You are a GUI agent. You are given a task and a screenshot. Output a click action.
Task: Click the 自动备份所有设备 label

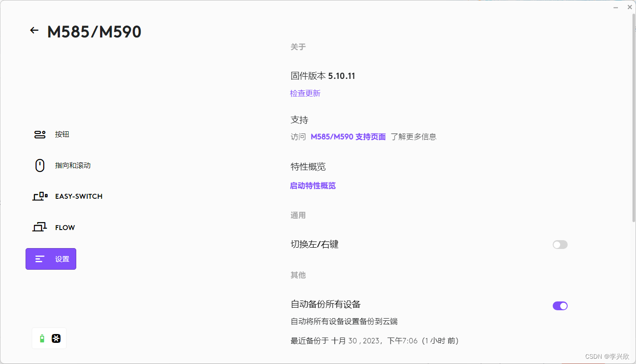(x=326, y=304)
